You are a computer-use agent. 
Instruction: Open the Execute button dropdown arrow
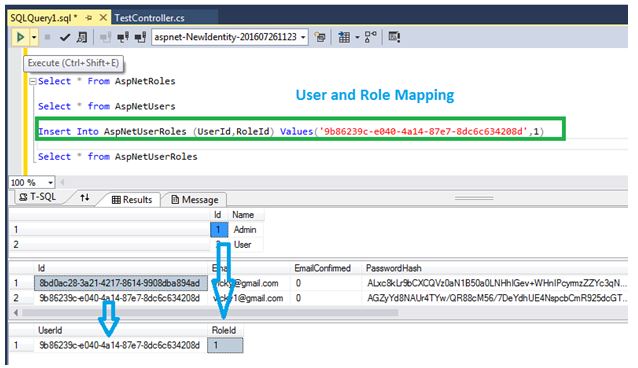pyautogui.click(x=34, y=37)
